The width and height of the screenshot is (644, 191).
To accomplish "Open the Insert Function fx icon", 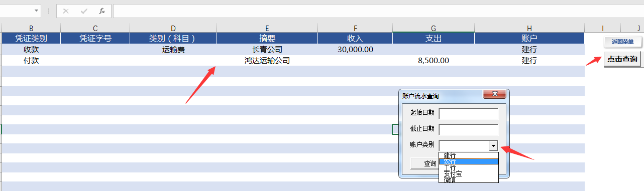I will pos(102,11).
